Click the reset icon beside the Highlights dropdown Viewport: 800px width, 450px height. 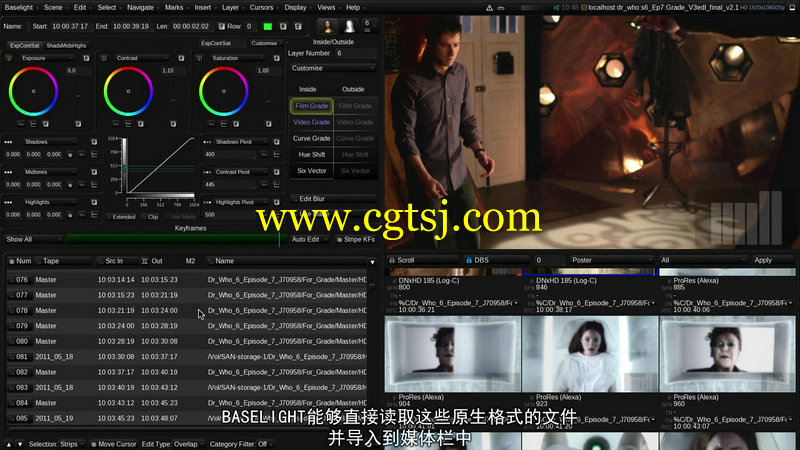(94, 203)
